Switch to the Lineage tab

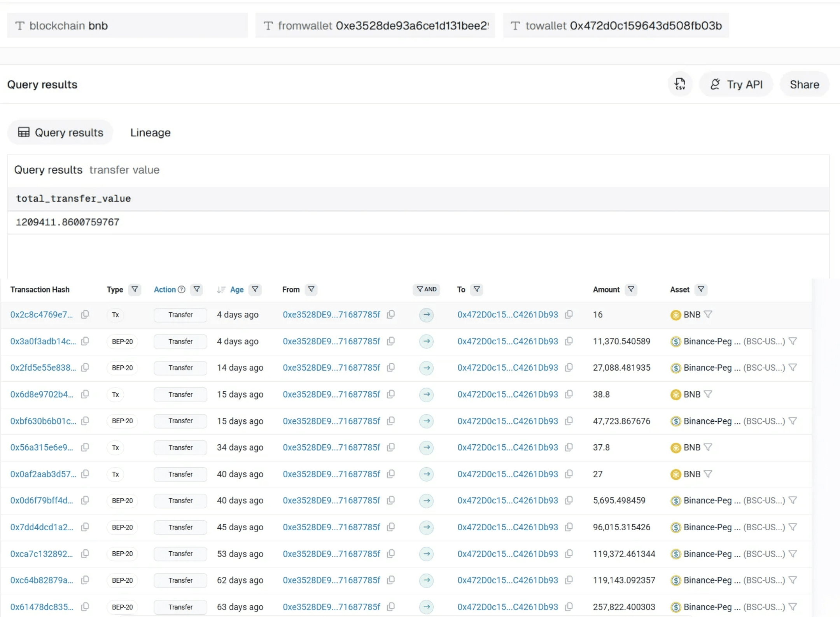(150, 133)
